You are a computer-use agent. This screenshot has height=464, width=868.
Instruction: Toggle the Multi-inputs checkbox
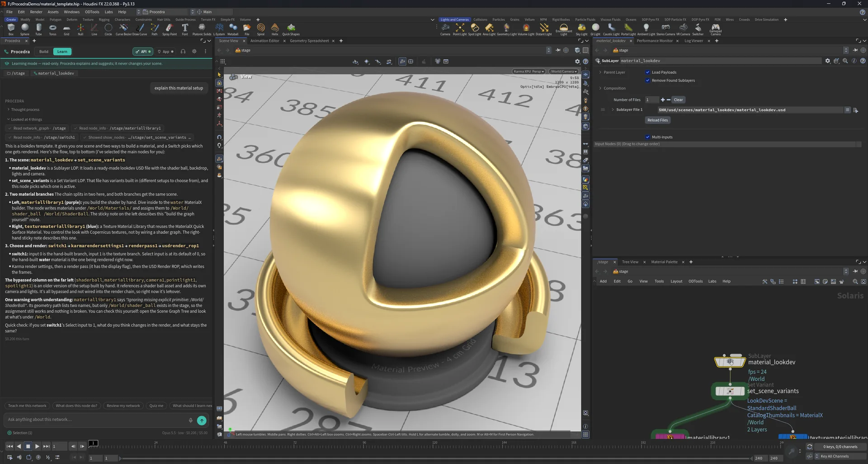647,137
